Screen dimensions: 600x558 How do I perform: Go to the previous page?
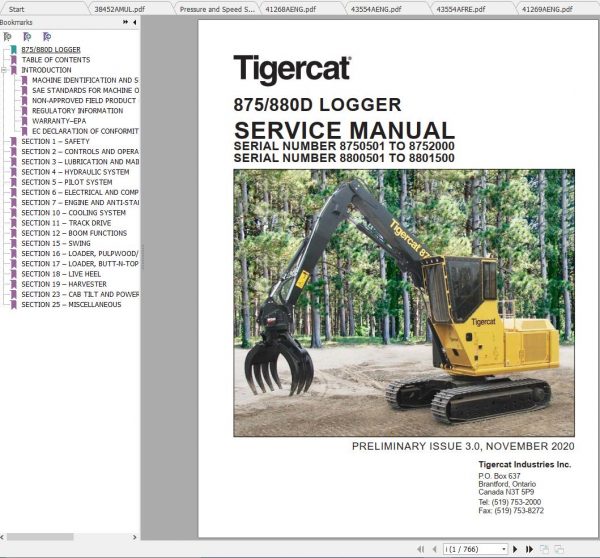[x=434, y=549]
